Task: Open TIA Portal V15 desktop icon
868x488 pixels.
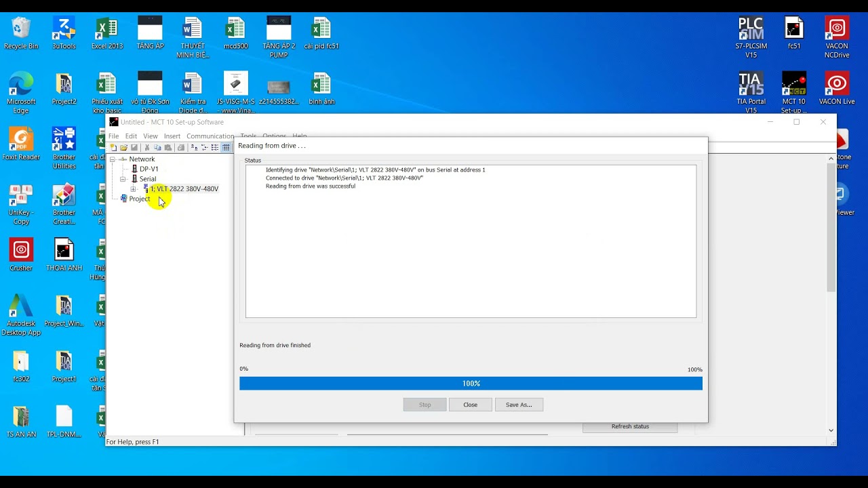Action: click(751, 93)
